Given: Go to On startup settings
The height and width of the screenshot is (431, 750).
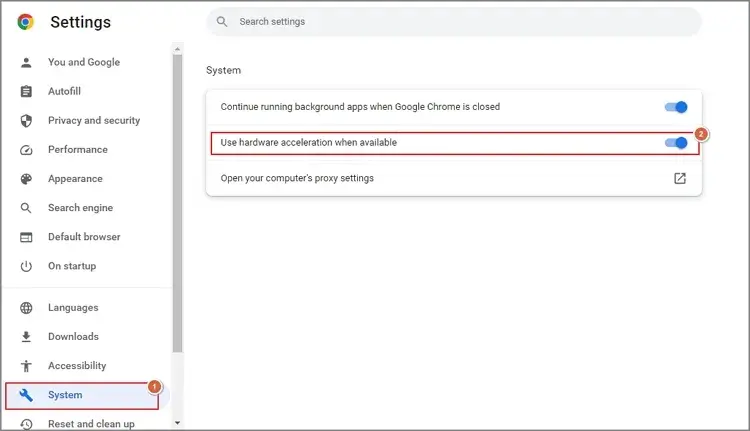Looking at the screenshot, I should pyautogui.click(x=72, y=266).
